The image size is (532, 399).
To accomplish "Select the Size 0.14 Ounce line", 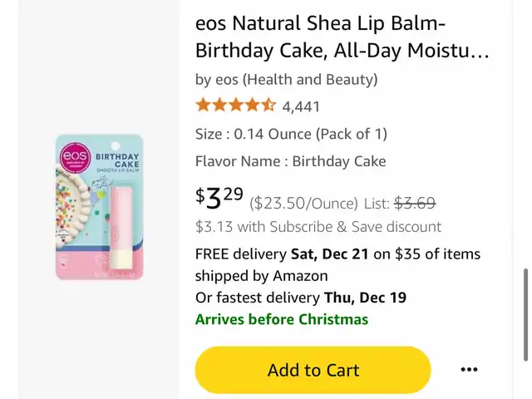I will [x=291, y=134].
